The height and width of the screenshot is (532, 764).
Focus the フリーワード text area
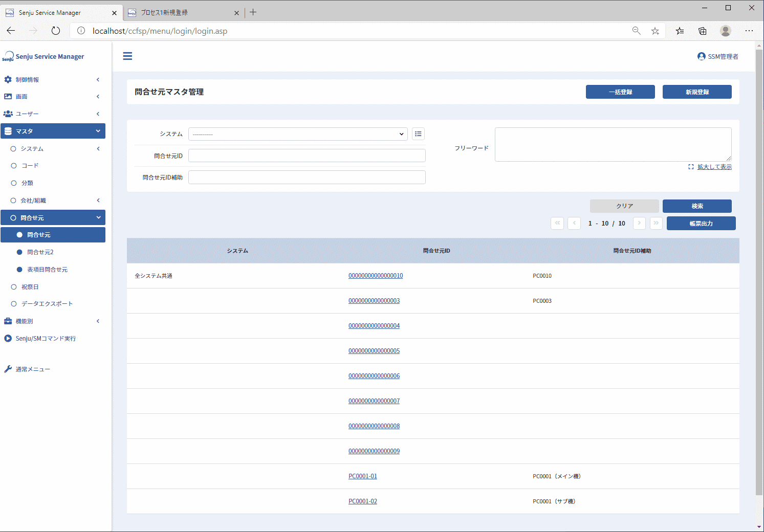pos(613,144)
